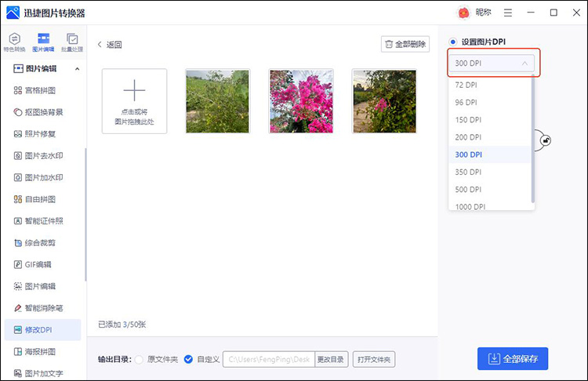This screenshot has height=381, width=588.
Task: Click the DPI list scrollbar
Action: pos(532,139)
